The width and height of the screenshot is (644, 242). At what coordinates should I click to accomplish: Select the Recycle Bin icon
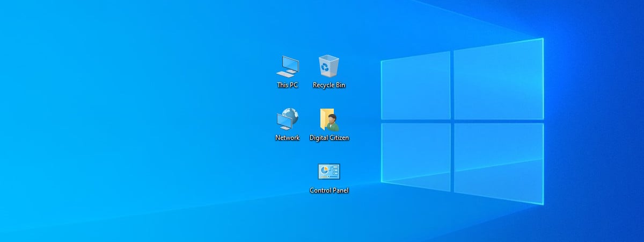click(x=329, y=66)
